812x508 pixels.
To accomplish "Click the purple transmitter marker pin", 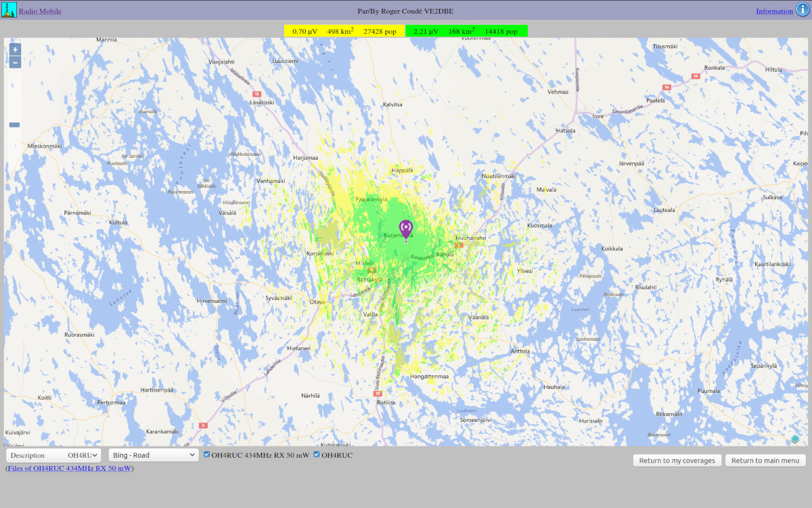I will [406, 228].
